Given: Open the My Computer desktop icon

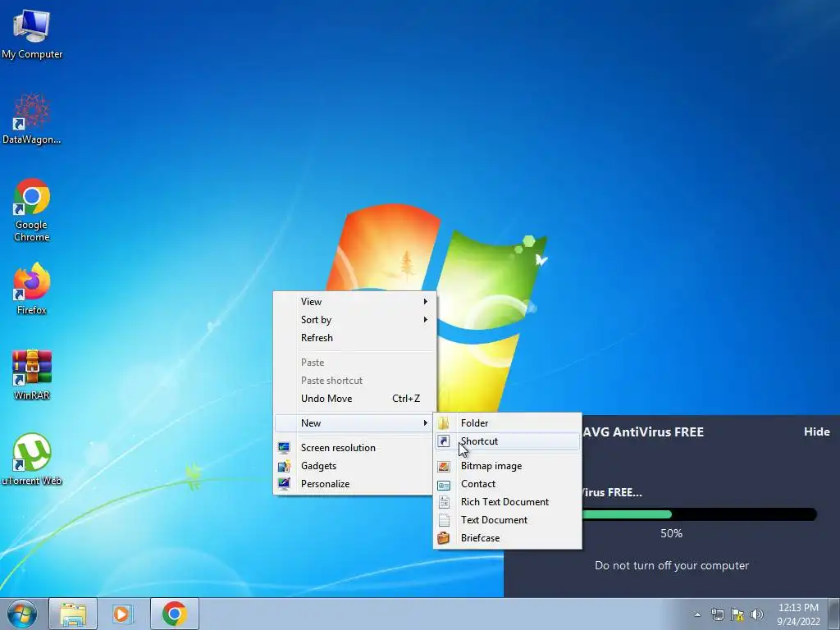Looking at the screenshot, I should tap(32, 33).
